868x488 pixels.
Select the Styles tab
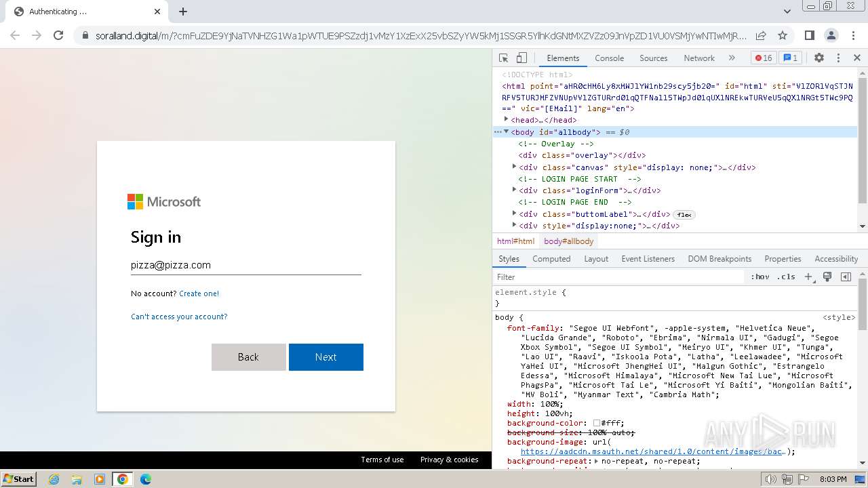tap(509, 259)
